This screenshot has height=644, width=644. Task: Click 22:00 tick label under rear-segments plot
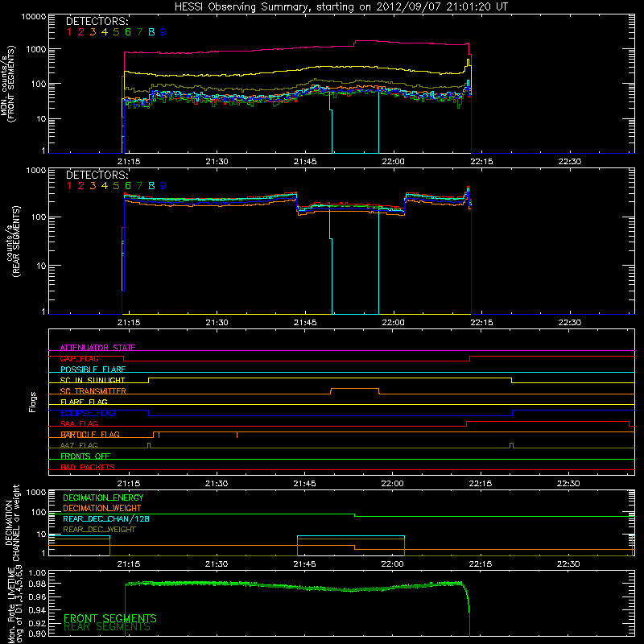point(393,323)
